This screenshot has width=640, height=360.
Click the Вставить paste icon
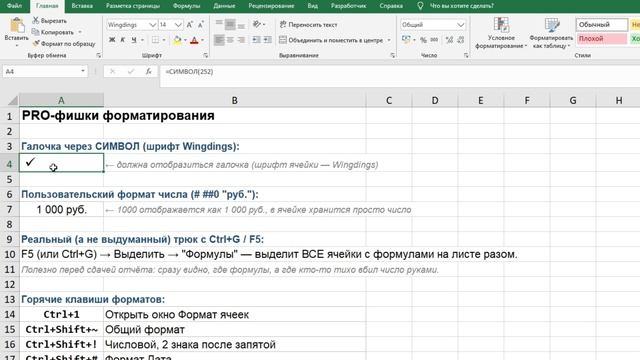click(x=17, y=26)
